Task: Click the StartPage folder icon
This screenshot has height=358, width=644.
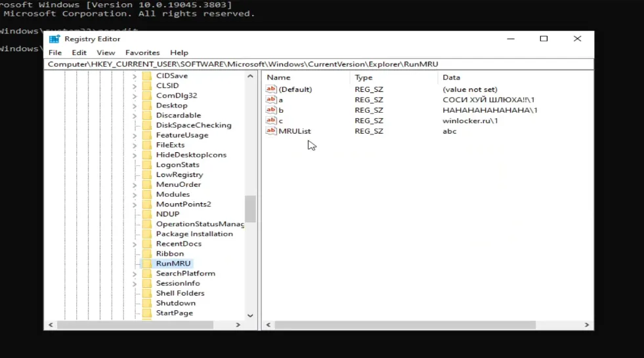Action: click(x=146, y=313)
